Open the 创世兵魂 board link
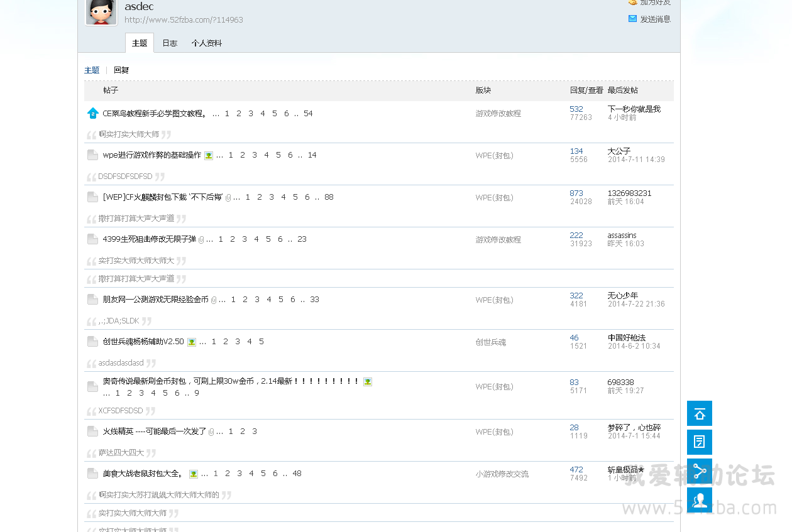Screen dimensions: 792x532 491,342
